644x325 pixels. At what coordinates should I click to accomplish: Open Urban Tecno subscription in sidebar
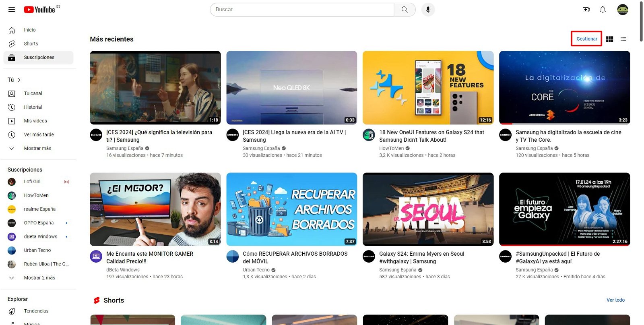38,250
